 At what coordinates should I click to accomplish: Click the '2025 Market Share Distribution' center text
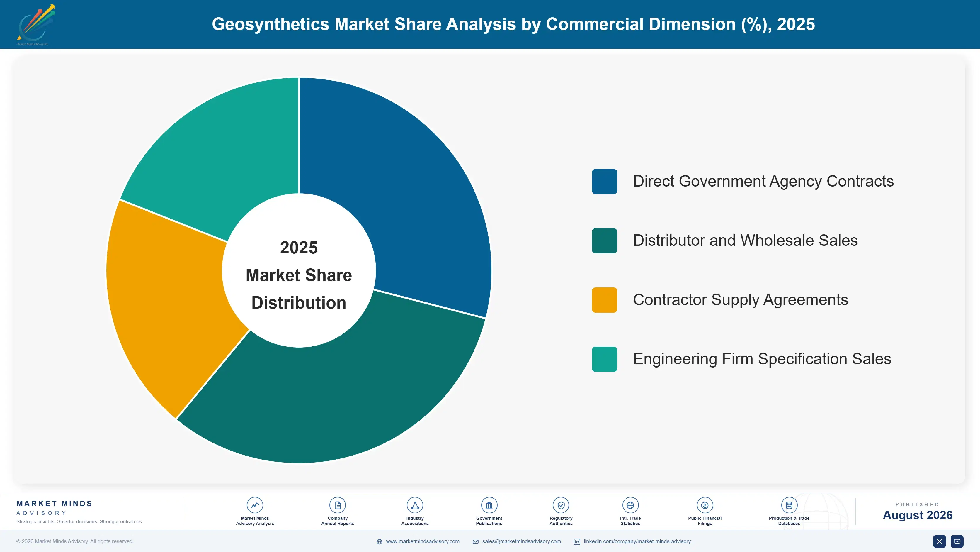(299, 275)
